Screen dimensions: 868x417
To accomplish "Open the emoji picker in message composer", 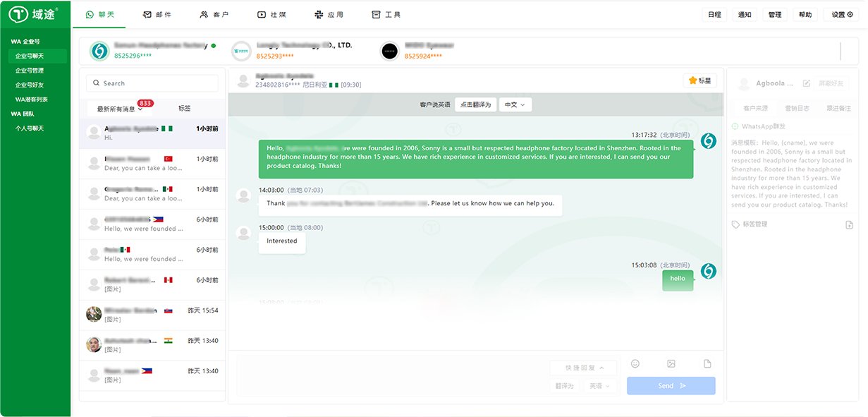I will click(x=635, y=364).
